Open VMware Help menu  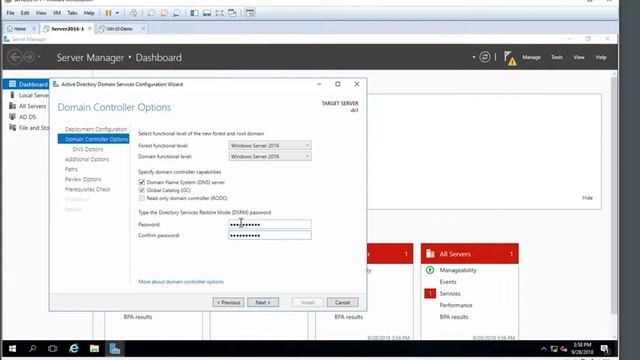coord(89,13)
